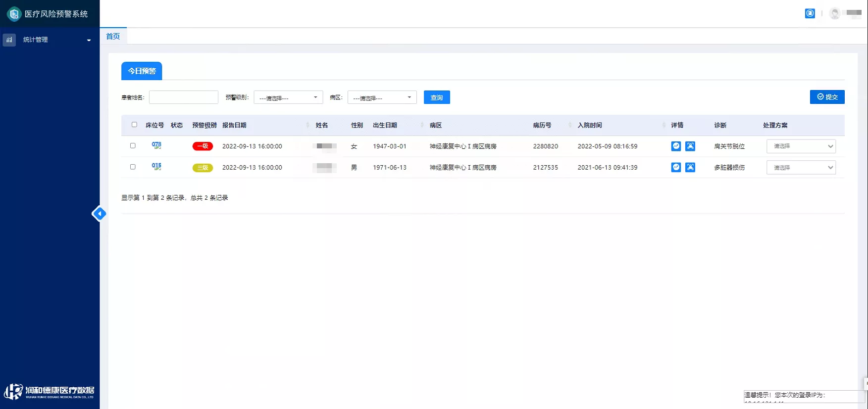This screenshot has height=409, width=868.
Task: Sort by 出生日期 column arrows
Action: (x=422, y=125)
